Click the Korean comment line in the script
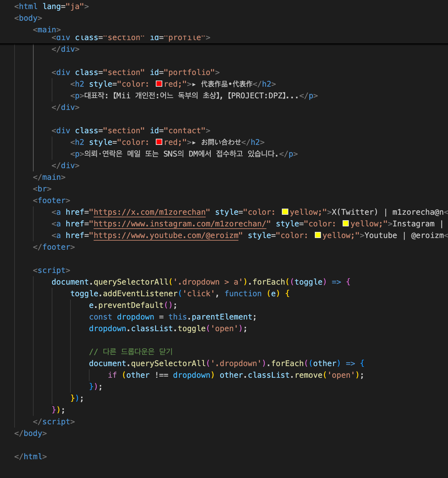The image size is (448, 478). click(131, 352)
